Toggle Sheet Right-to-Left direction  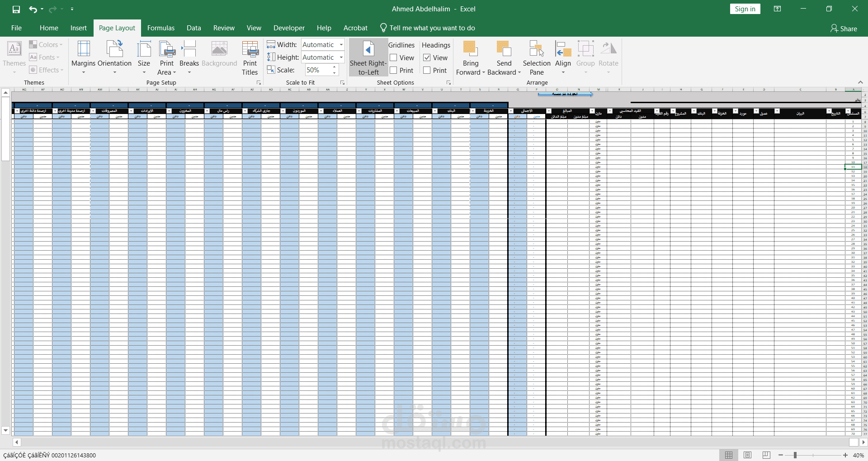pos(368,57)
